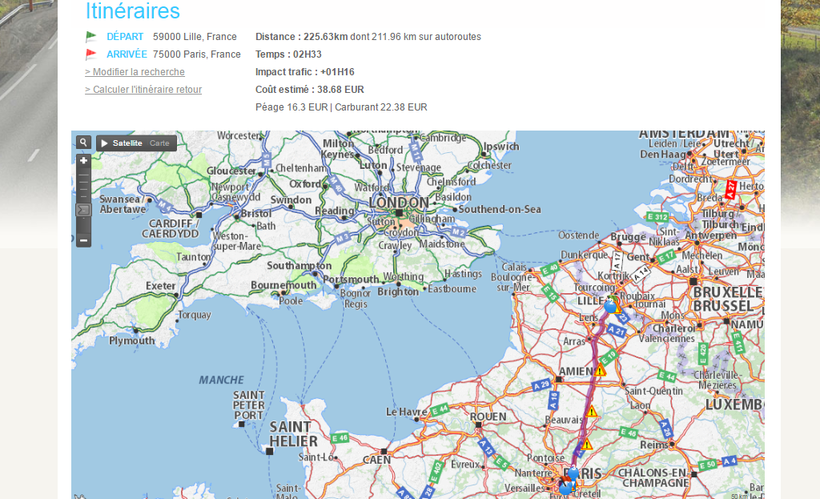This screenshot has width=820, height=499.
Task: Click the map search magnifier icon
Action: pyautogui.click(x=84, y=143)
